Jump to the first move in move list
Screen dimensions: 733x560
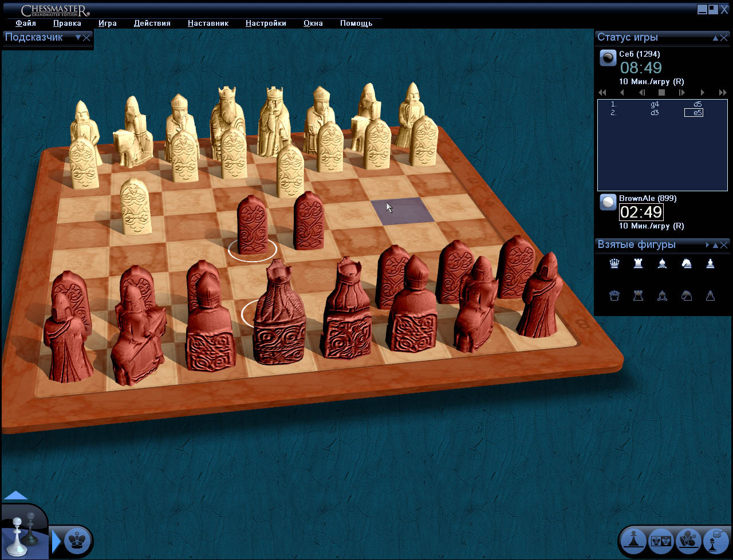602,92
